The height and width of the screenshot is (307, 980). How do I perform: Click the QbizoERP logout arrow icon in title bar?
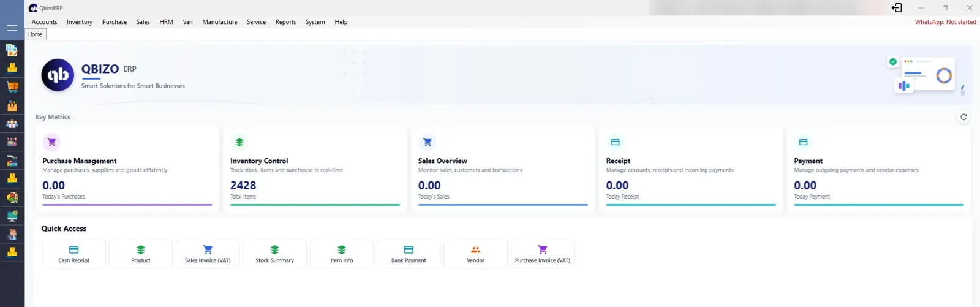(897, 8)
